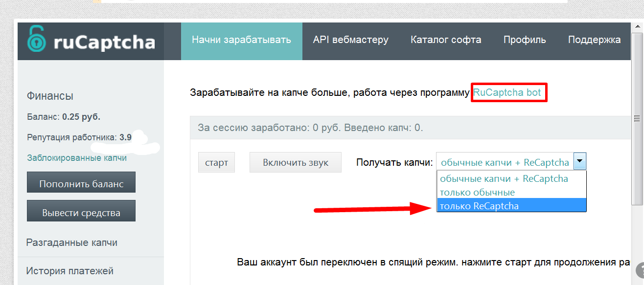644x285 pixels.
Task: Choose 'только ReCaptcha' option
Action: (x=511, y=205)
